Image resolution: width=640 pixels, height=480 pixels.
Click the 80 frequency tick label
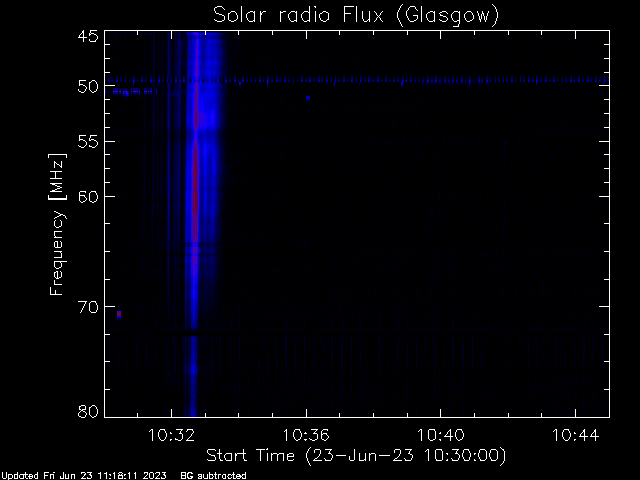tap(88, 411)
